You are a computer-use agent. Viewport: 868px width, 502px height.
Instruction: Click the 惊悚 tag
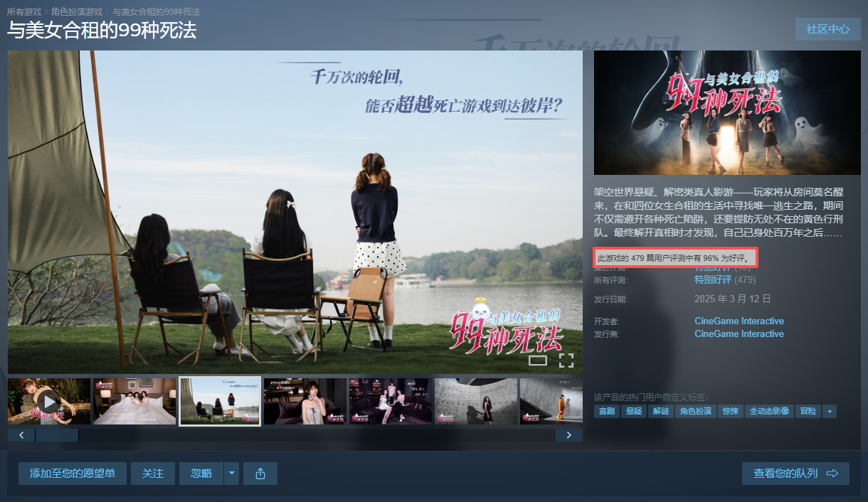coord(731,411)
